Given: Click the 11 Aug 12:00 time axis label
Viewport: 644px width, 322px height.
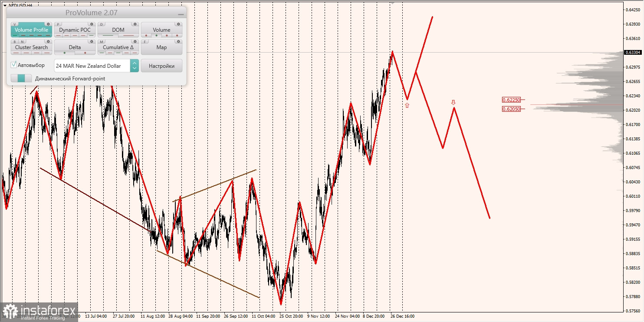Looking at the screenshot, I should click(153, 316).
